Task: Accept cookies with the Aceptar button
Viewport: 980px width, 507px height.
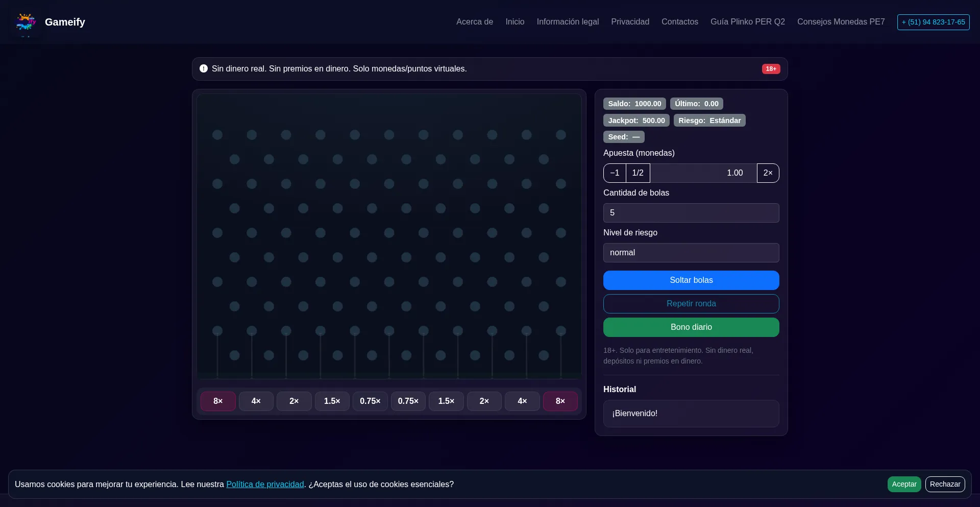Action: click(x=903, y=484)
